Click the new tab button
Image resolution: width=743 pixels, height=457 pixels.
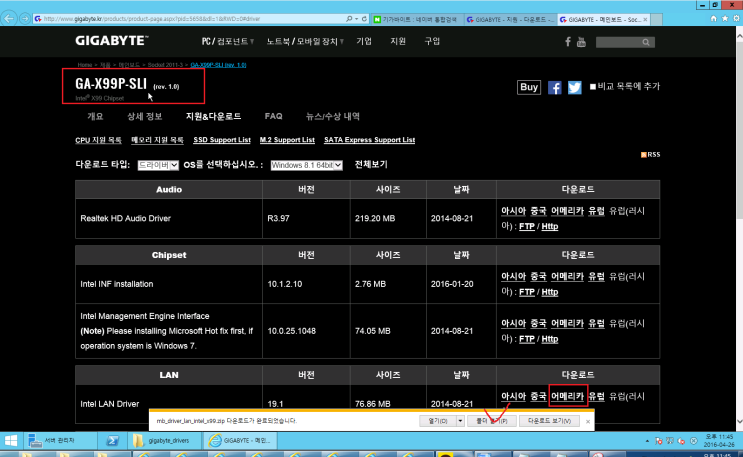point(656,19)
